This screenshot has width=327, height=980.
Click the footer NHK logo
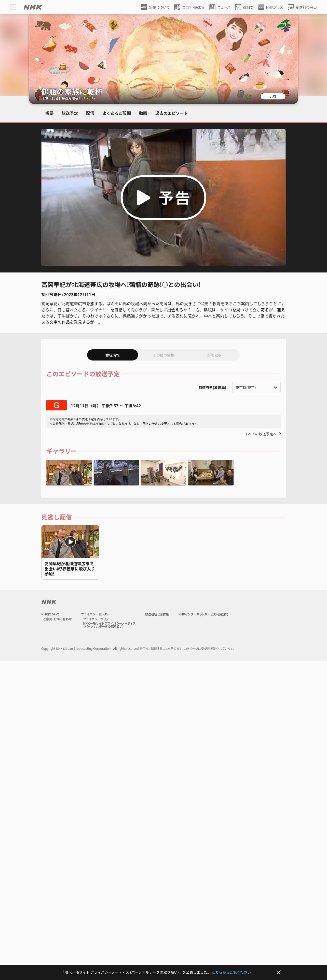(49, 602)
